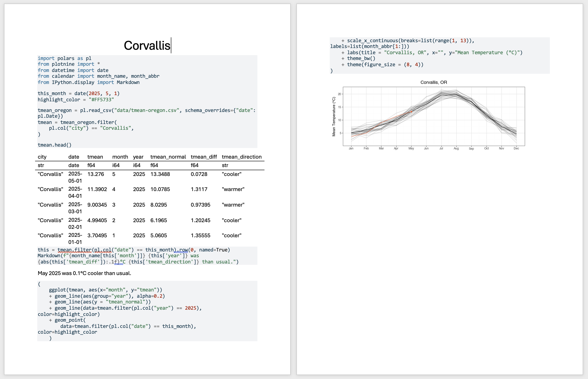Click the 'May 2025 was 0.1°C cooler' sentence

pos(84,273)
